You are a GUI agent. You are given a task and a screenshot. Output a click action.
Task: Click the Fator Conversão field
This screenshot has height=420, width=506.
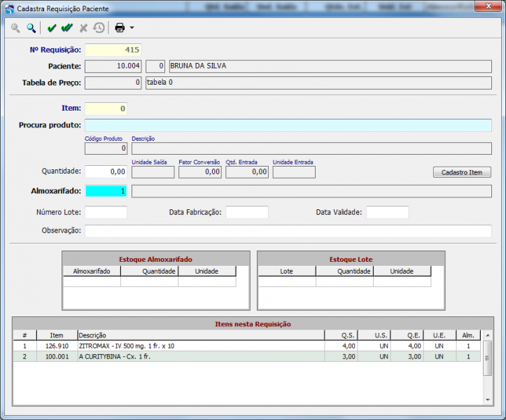click(x=200, y=172)
